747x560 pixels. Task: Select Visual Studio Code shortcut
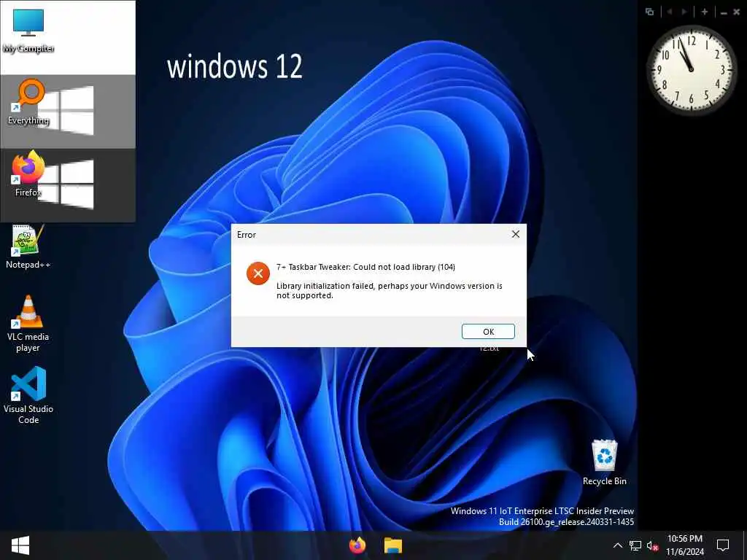point(28,395)
